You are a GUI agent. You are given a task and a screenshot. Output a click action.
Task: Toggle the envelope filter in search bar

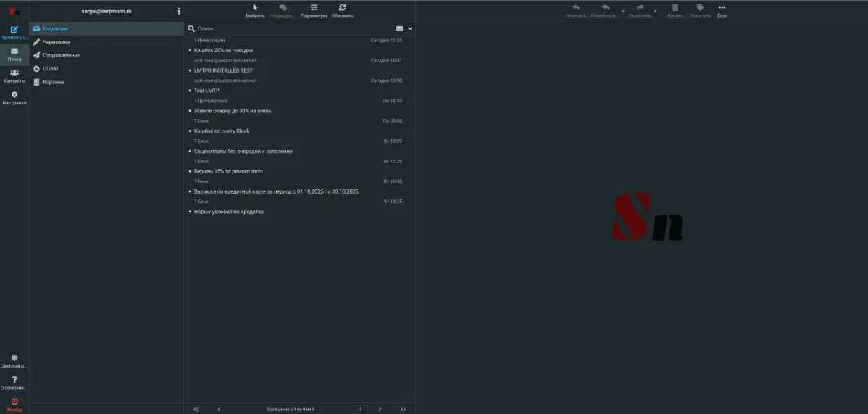pos(399,28)
